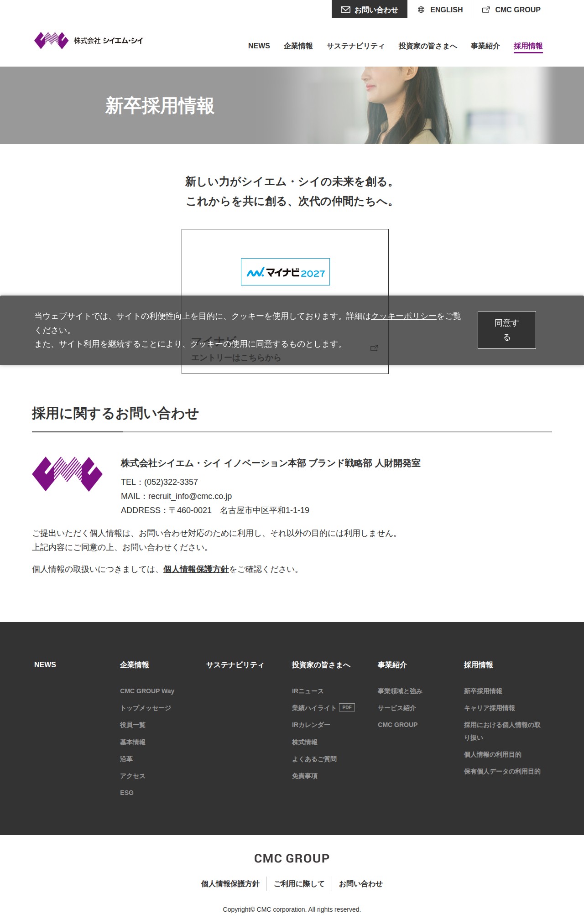Screen dimensions: 584x924
Task: Open the 採用情報 header menu
Action: click(x=528, y=46)
